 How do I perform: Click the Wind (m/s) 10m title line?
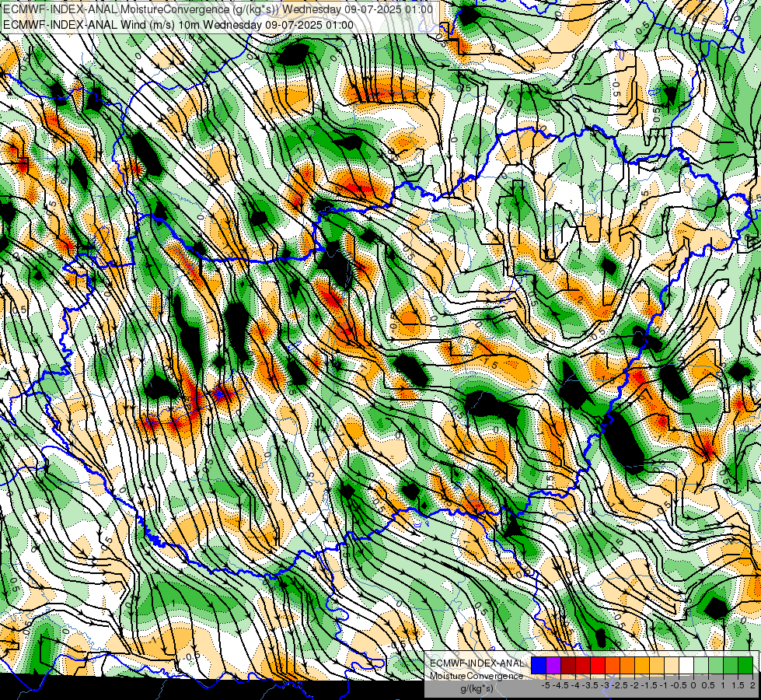click(178, 25)
